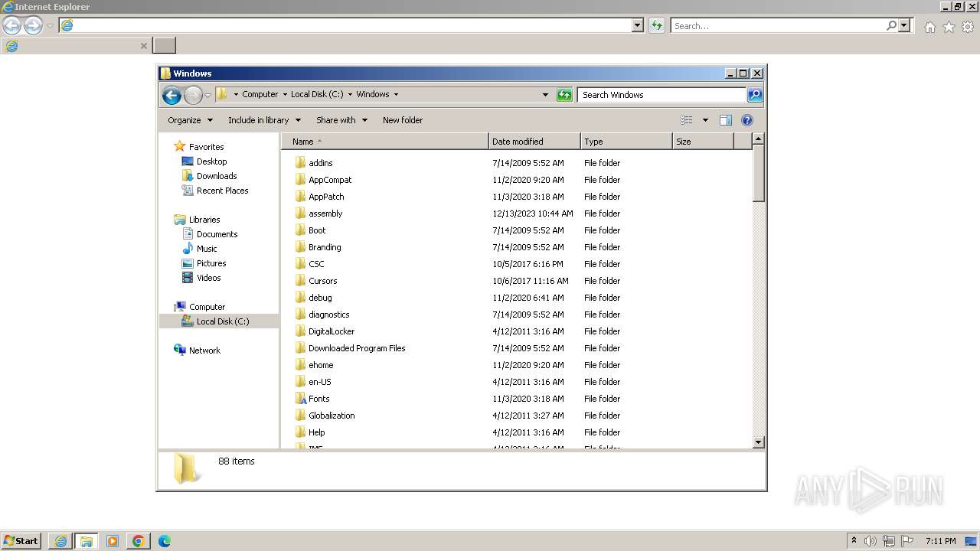Select the Favorites header in navigation pane

coord(206,147)
